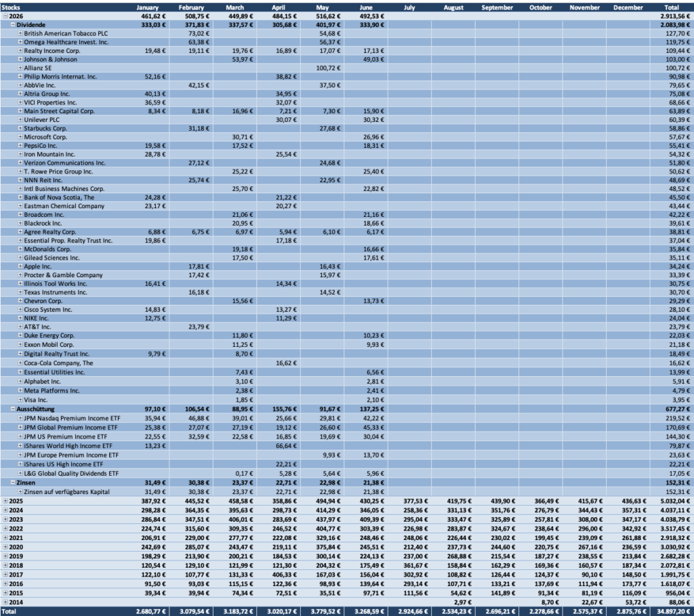The width and height of the screenshot is (694, 616).
Task: Select Meta Platforms Inc. name cell
Action: [x=52, y=390]
